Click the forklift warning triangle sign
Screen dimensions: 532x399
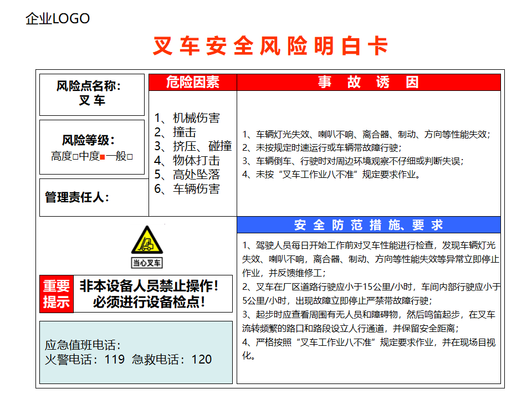[147, 240]
